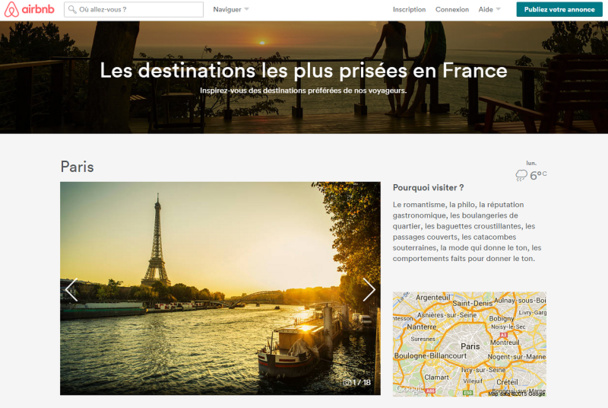The width and height of the screenshot is (608, 408).
Task: Open the Naviguer dropdown menu
Action: [231, 9]
